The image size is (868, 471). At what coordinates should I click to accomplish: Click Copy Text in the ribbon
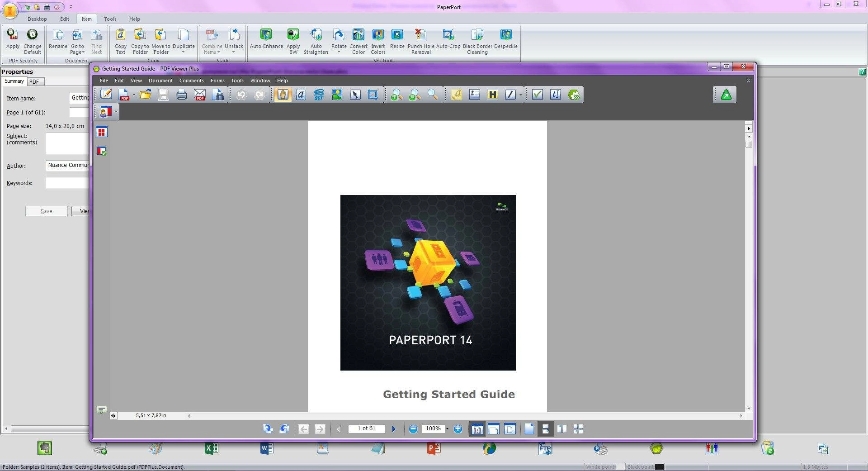click(121, 41)
